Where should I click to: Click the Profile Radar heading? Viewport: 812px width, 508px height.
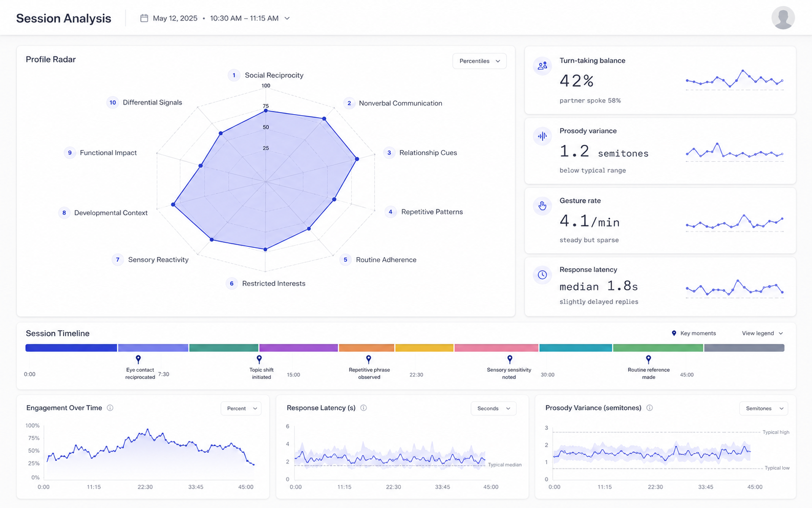pyautogui.click(x=51, y=59)
